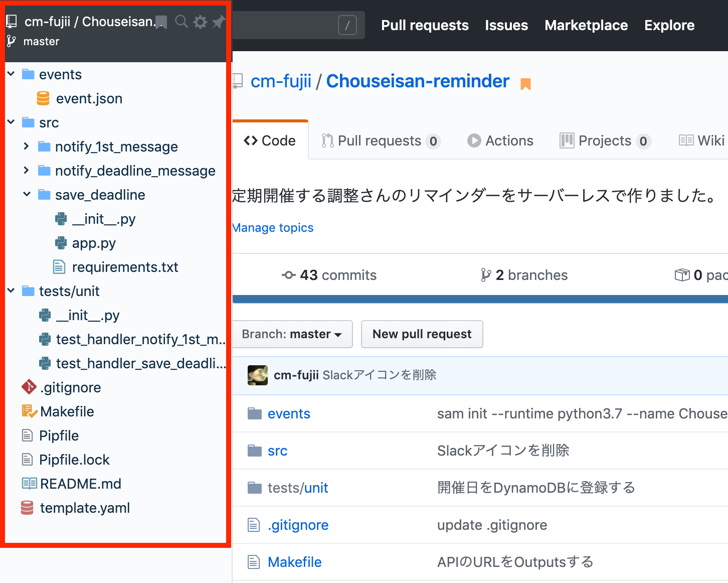Click the .gitignore file icon
The height and width of the screenshot is (583, 728).
[28, 387]
